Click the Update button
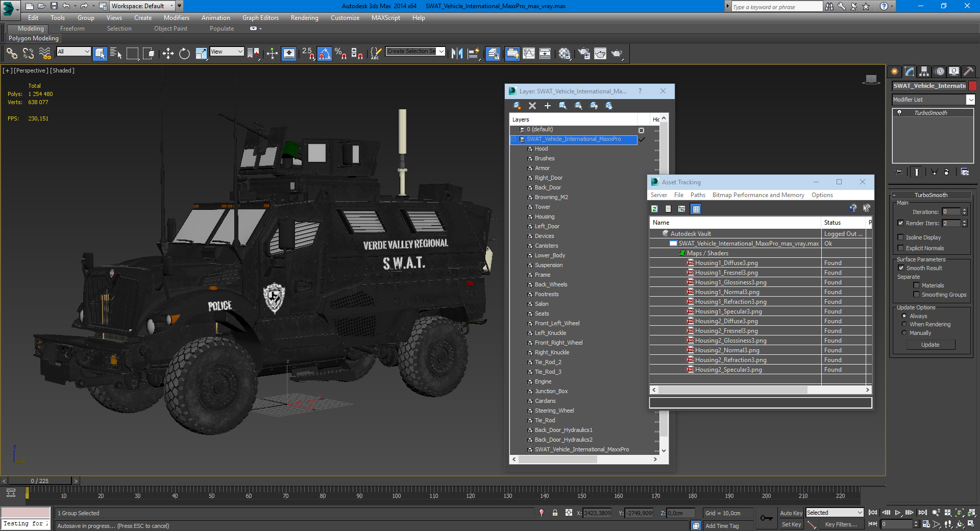 tap(930, 345)
